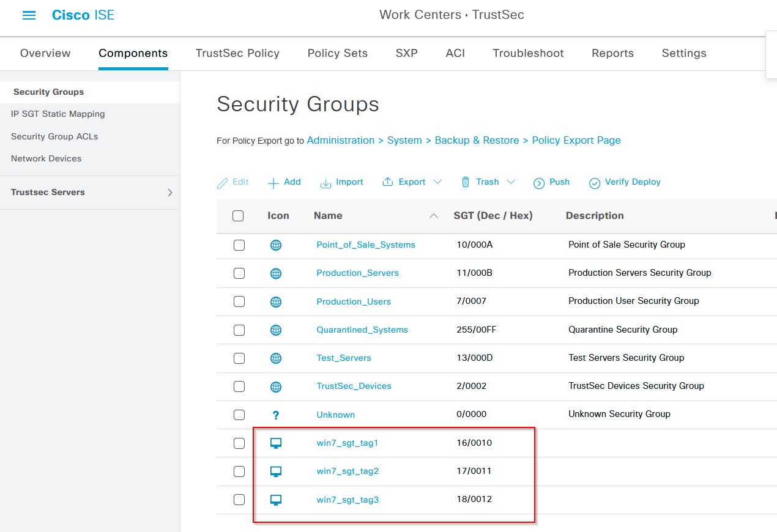The width and height of the screenshot is (777, 532).
Task: Open the hamburger navigation menu
Action: (x=29, y=15)
